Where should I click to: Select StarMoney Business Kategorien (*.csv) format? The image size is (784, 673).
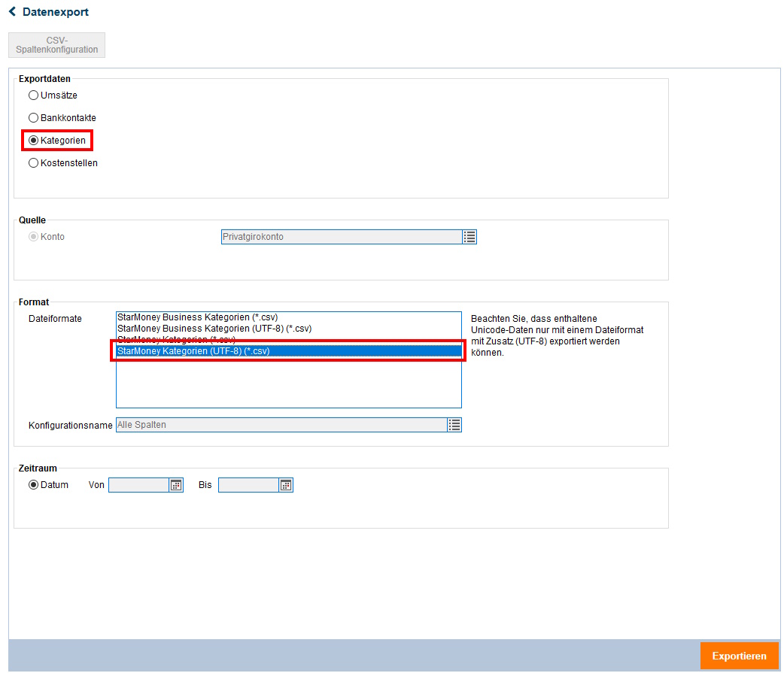[x=197, y=317]
